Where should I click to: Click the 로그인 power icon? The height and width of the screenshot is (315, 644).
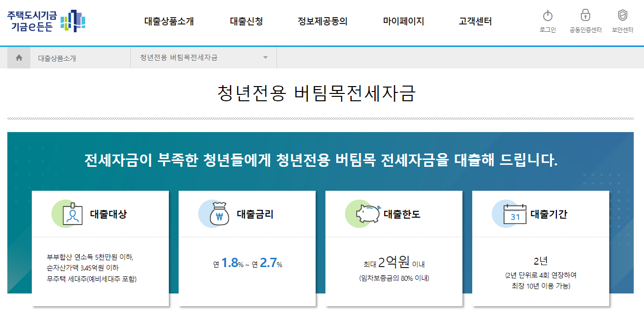point(548,15)
